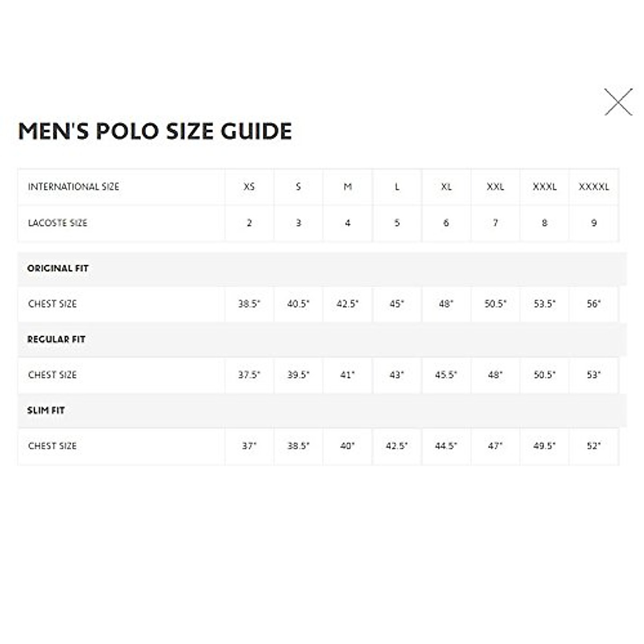Image resolution: width=644 pixels, height=644 pixels.
Task: Click the Chest Size label under Slim Fit
Action: 53,445
